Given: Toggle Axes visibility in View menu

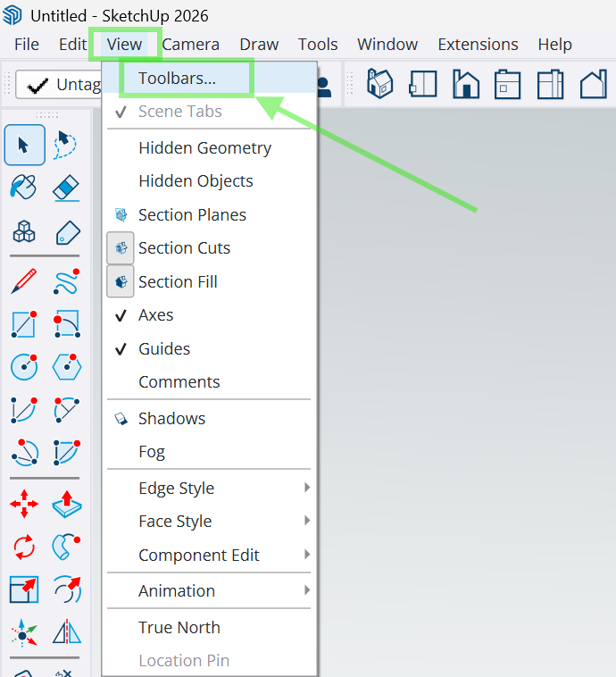Looking at the screenshot, I should click(210, 315).
